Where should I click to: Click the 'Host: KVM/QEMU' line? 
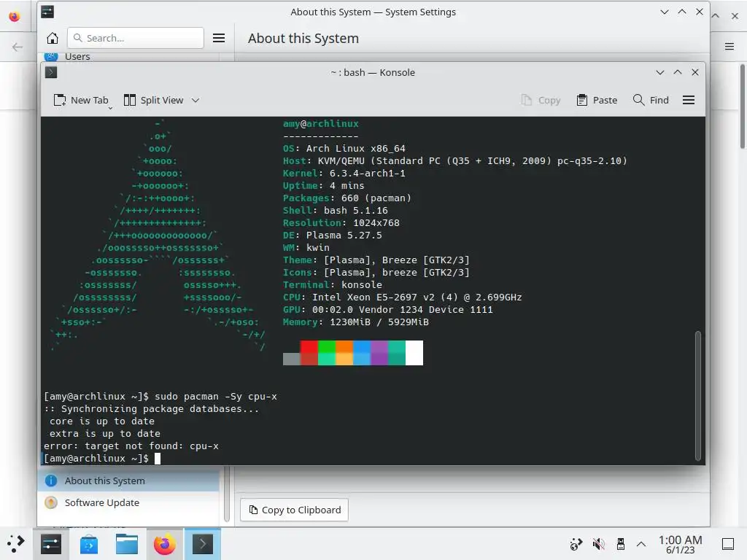tap(455, 161)
